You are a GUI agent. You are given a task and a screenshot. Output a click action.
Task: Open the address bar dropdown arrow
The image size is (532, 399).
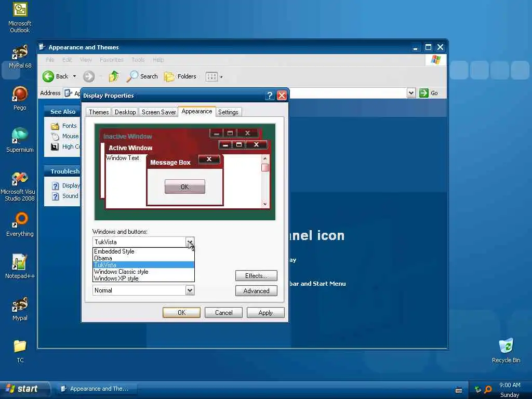(x=411, y=92)
